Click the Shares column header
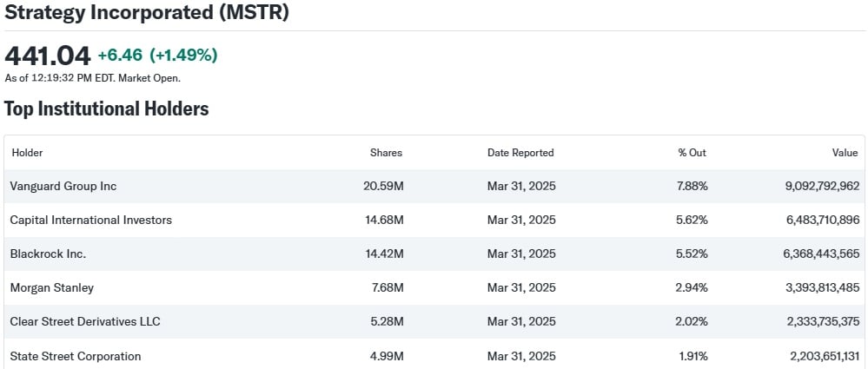The image size is (868, 369). click(x=386, y=153)
